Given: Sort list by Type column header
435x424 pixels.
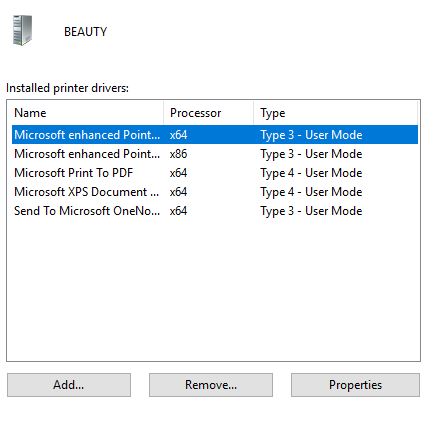Looking at the screenshot, I should [335, 113].
